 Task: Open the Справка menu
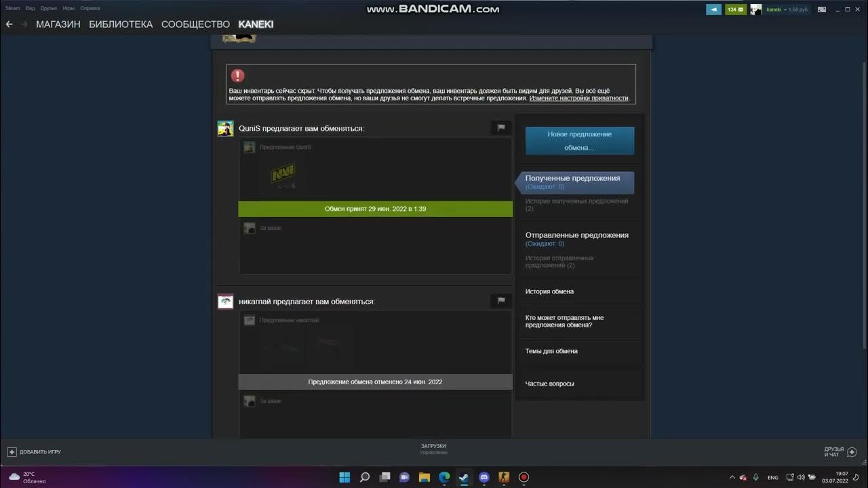coord(90,8)
